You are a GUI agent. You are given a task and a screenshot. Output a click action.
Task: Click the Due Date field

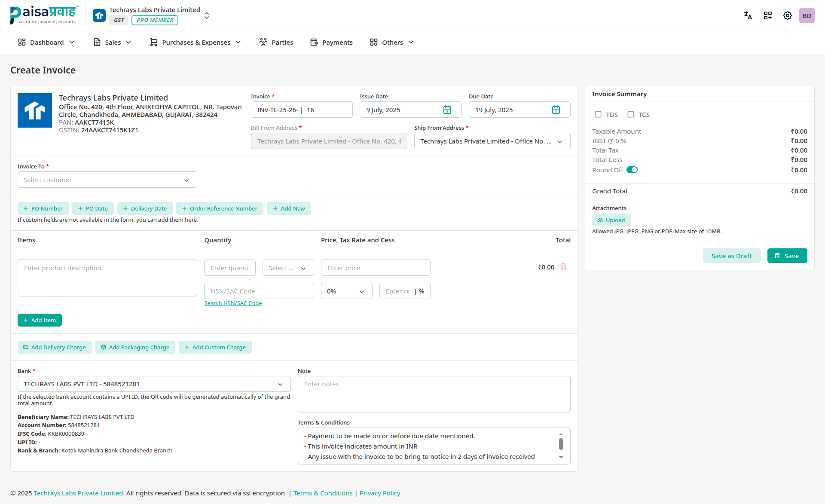519,110
